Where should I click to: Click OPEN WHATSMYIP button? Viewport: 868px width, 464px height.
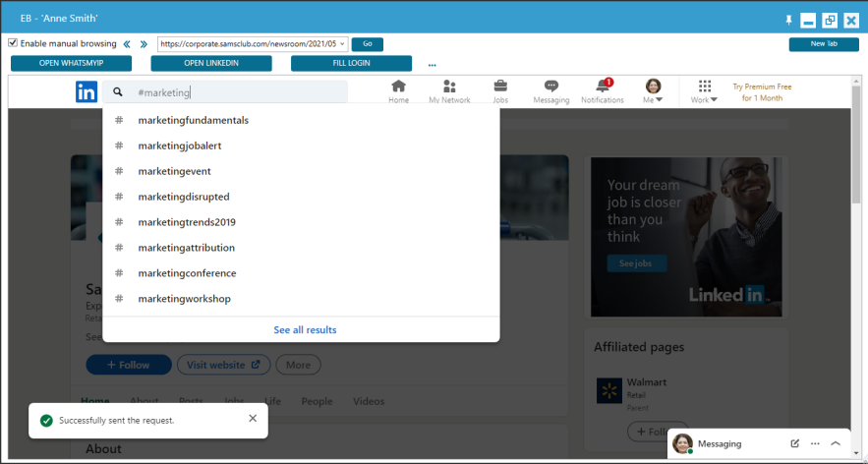[x=72, y=63]
